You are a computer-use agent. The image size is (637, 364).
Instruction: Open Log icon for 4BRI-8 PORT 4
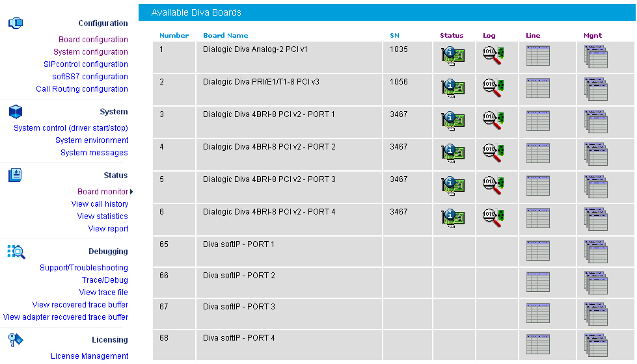493,218
